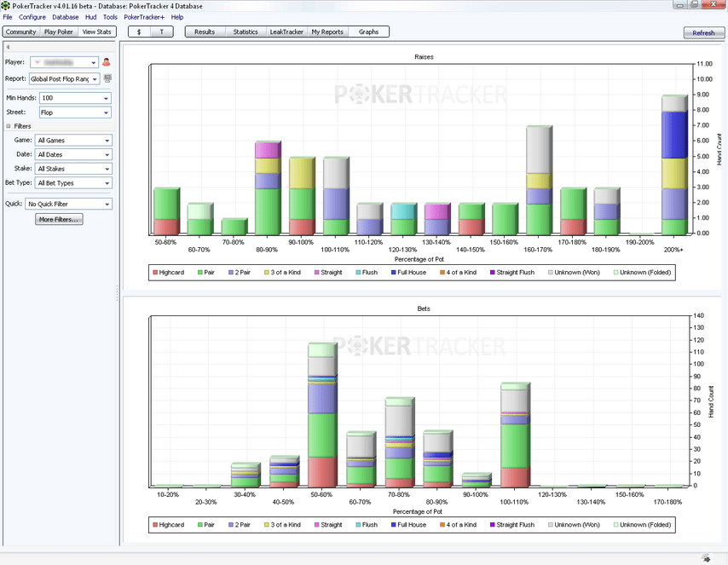Select the Graphs tab

point(368,32)
